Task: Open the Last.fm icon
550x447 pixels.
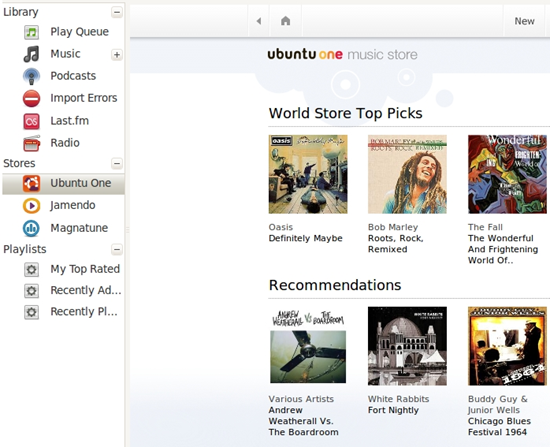Action: point(32,121)
